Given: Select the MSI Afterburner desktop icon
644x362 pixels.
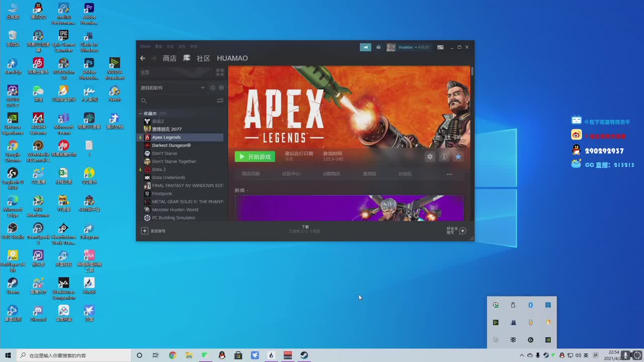Looking at the screenshot, I should click(38, 206).
